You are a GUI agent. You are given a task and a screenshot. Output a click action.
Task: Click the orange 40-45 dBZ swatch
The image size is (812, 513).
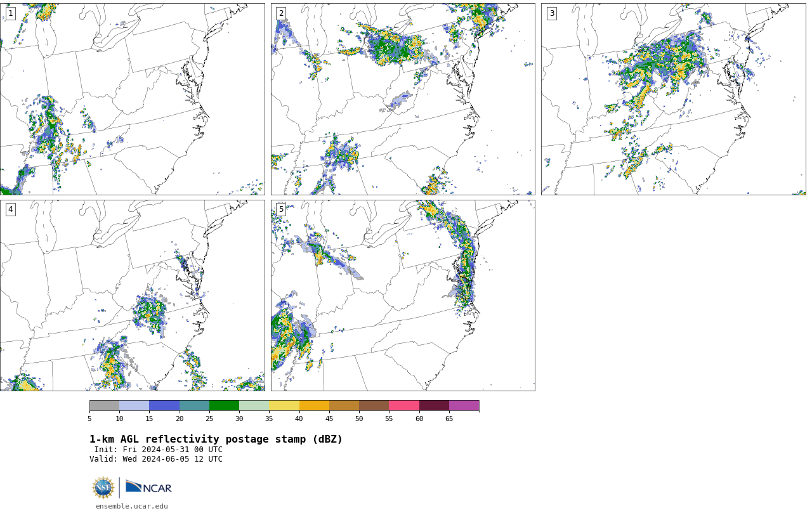314,406
